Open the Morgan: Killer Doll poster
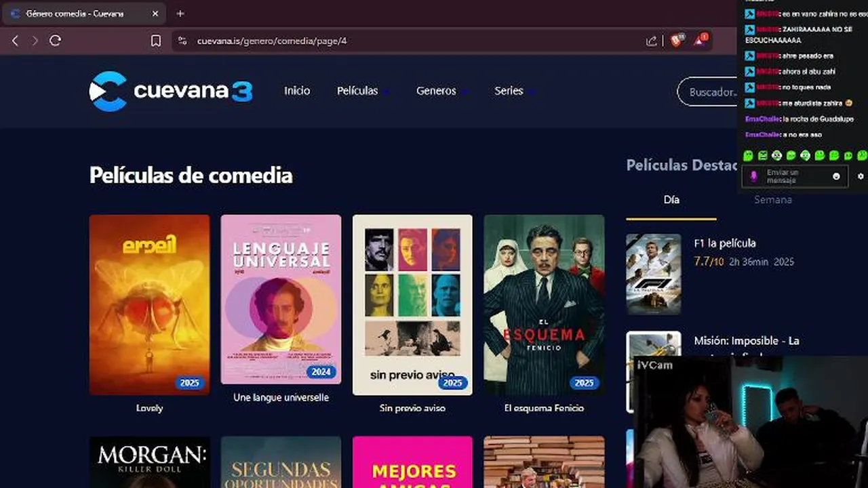The width and height of the screenshot is (868, 488). pyautogui.click(x=149, y=462)
